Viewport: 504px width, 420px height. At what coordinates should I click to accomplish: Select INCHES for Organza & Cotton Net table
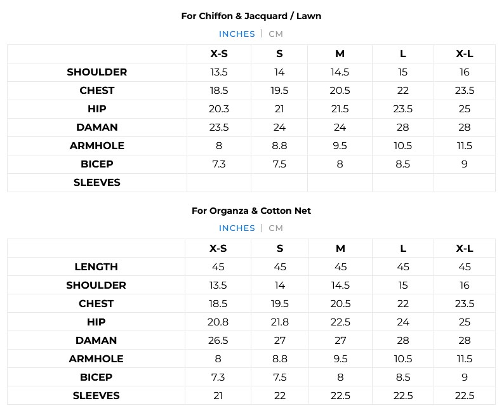pyautogui.click(x=237, y=228)
